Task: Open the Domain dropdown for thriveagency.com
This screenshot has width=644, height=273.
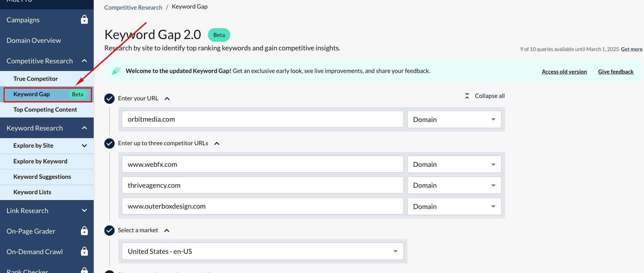Action: 454,185
